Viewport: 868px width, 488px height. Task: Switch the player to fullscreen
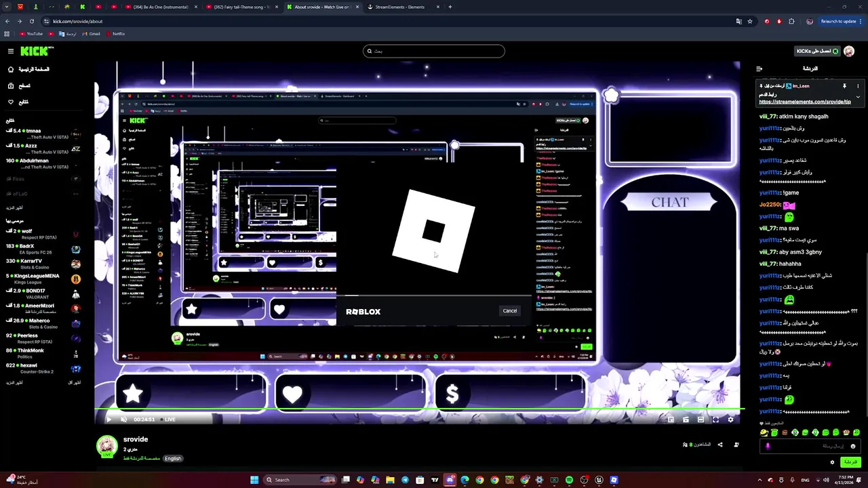tap(715, 420)
